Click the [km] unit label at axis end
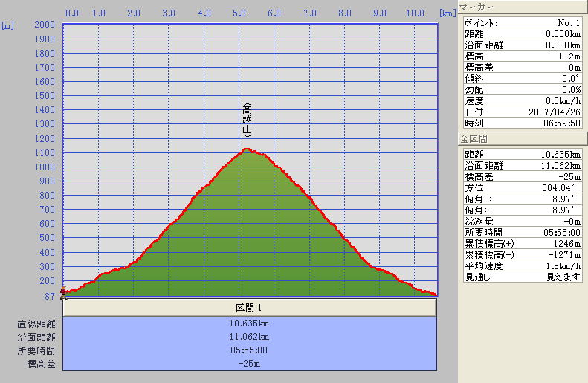588x383 pixels. (448, 13)
